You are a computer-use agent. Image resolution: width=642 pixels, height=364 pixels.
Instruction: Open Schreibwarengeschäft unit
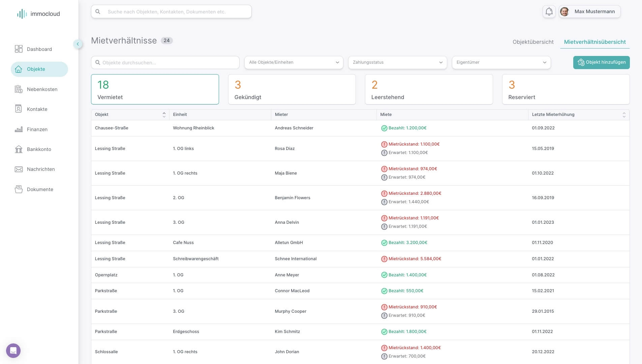(196, 259)
